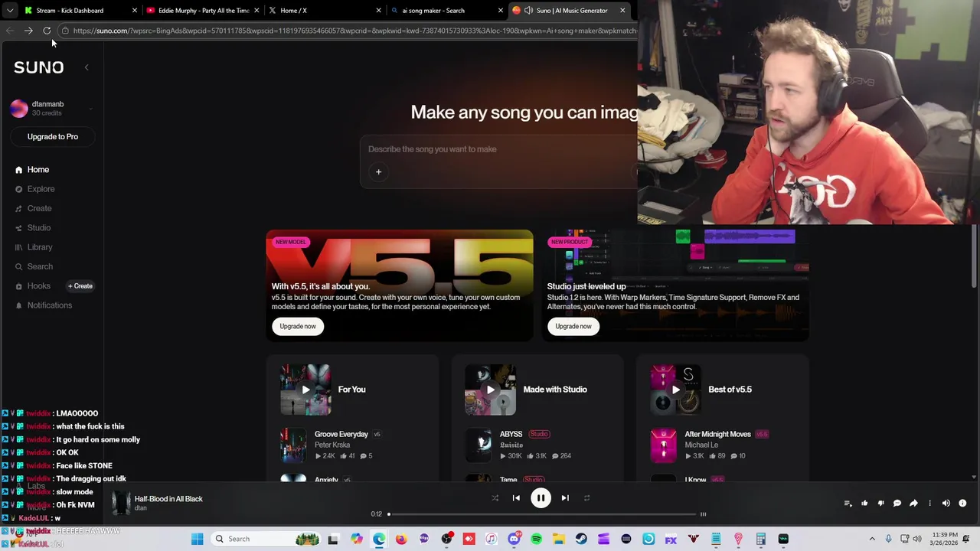Switch to ai song maker Search tab
This screenshot has width=980, height=551.
click(x=446, y=11)
